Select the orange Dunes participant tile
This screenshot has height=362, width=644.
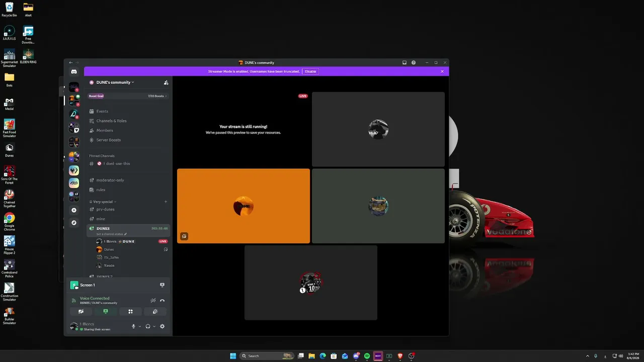click(244, 206)
